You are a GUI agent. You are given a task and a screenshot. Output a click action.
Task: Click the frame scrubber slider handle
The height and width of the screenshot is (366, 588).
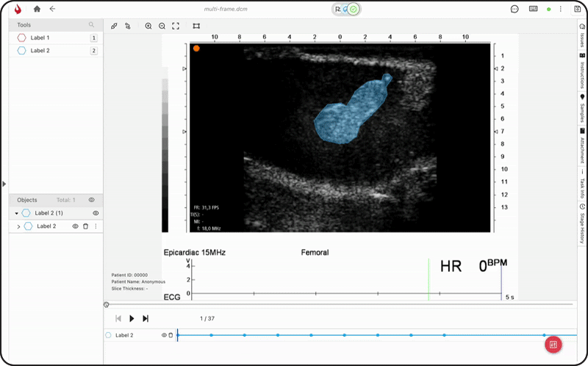(x=107, y=304)
